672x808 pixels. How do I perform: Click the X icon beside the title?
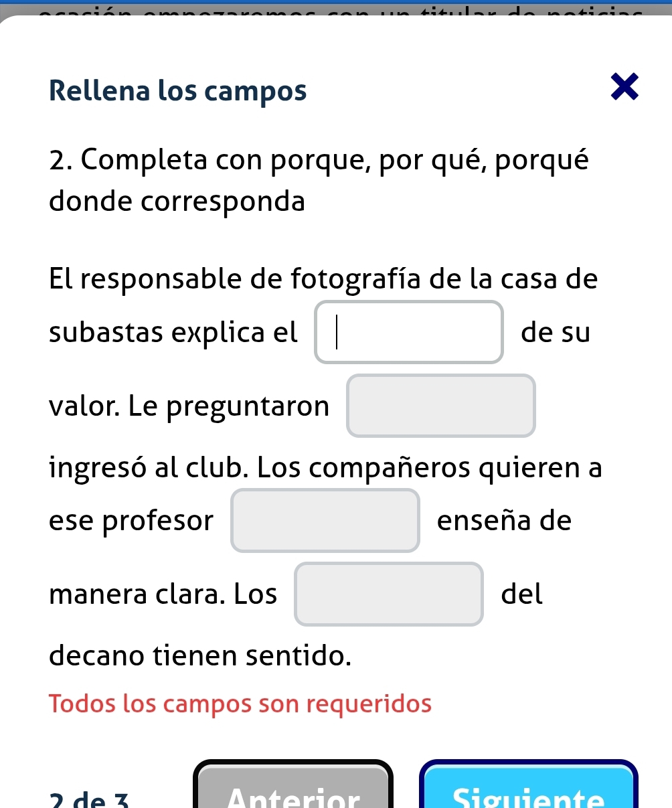(625, 89)
